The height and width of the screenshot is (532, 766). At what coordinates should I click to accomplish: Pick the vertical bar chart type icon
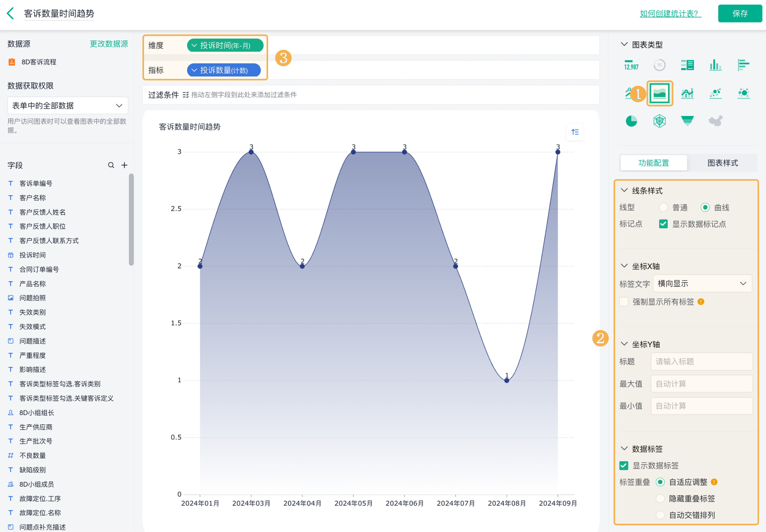[x=715, y=65]
